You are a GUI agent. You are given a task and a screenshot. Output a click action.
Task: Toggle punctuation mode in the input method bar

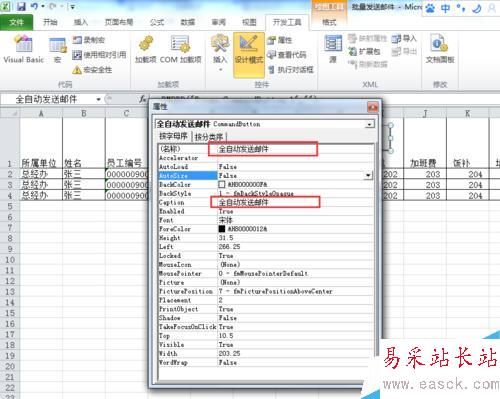tap(461, 8)
